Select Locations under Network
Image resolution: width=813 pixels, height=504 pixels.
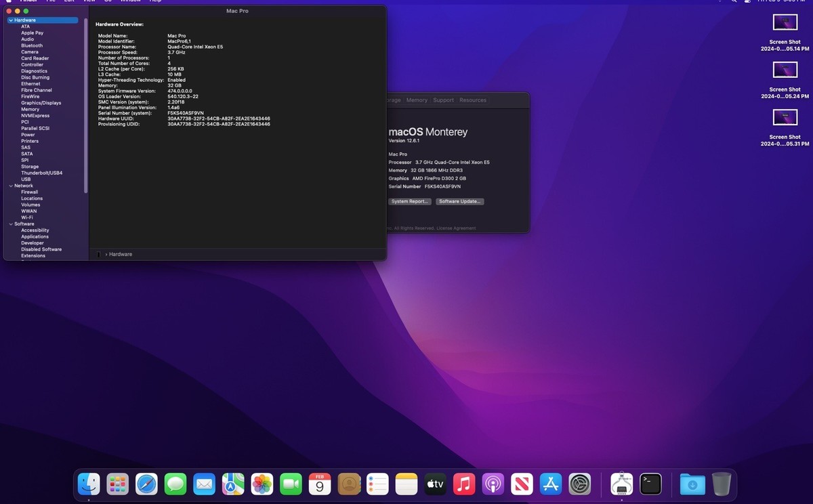32,198
